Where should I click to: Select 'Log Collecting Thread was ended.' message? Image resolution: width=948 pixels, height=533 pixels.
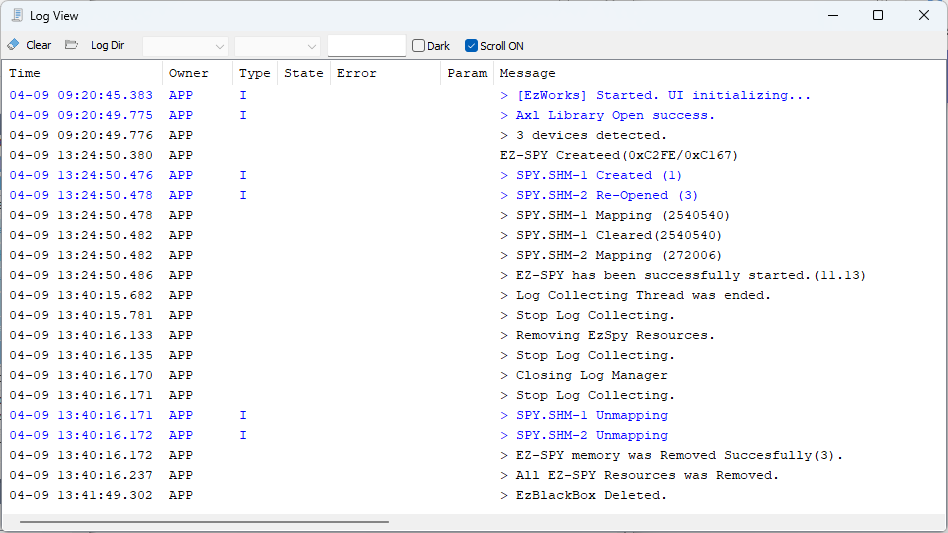635,295
